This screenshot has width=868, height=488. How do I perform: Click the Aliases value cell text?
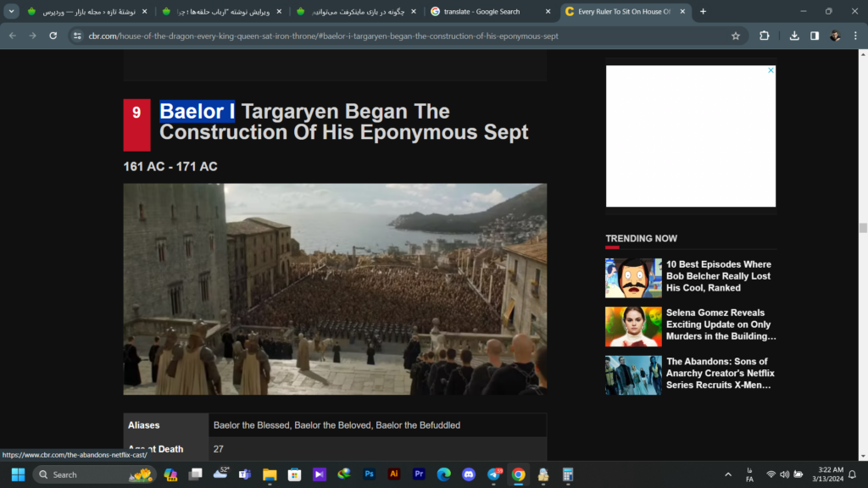(x=337, y=425)
